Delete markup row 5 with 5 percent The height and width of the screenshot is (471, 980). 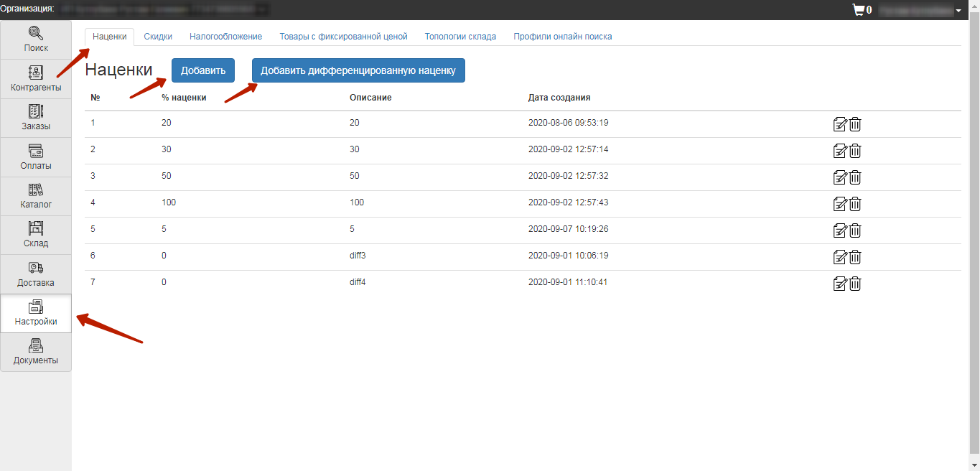click(855, 230)
